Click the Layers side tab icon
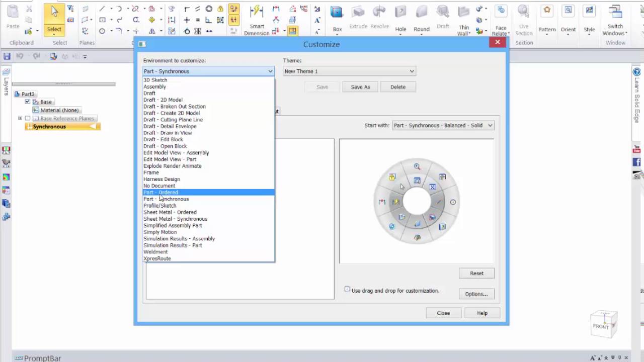The image size is (644, 362). coord(6,73)
